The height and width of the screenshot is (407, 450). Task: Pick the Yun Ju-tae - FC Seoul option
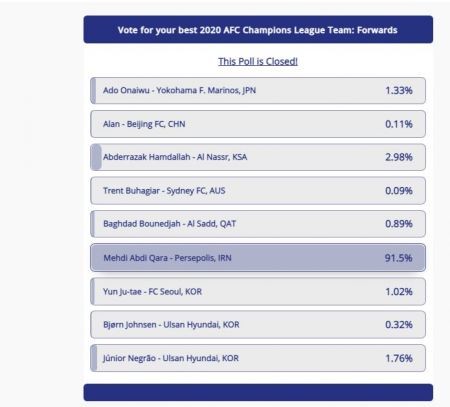(258, 292)
